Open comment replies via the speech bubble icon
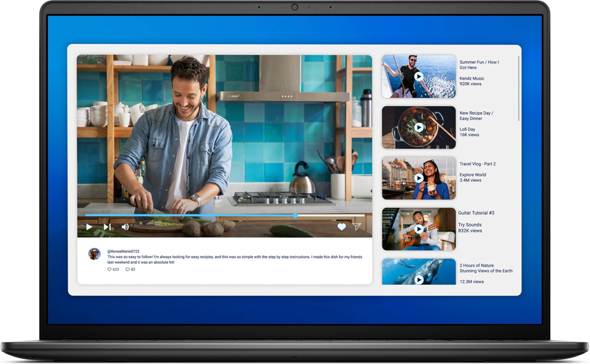Image resolution: width=590 pixels, height=364 pixels. 128,269
